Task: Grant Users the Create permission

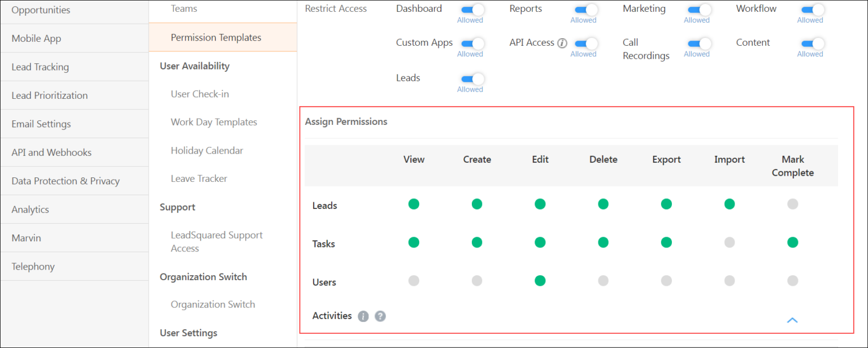Action: pos(476,280)
